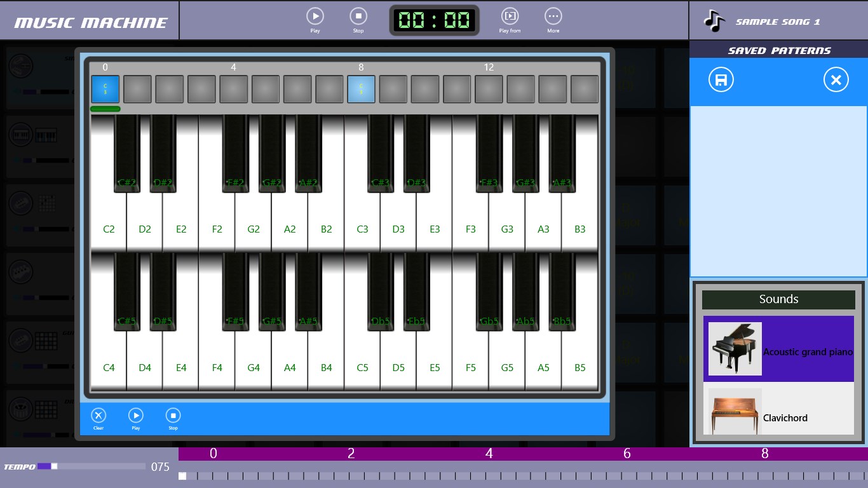Save pattern using the floppy disk icon
The width and height of the screenshot is (868, 488).
tap(721, 80)
